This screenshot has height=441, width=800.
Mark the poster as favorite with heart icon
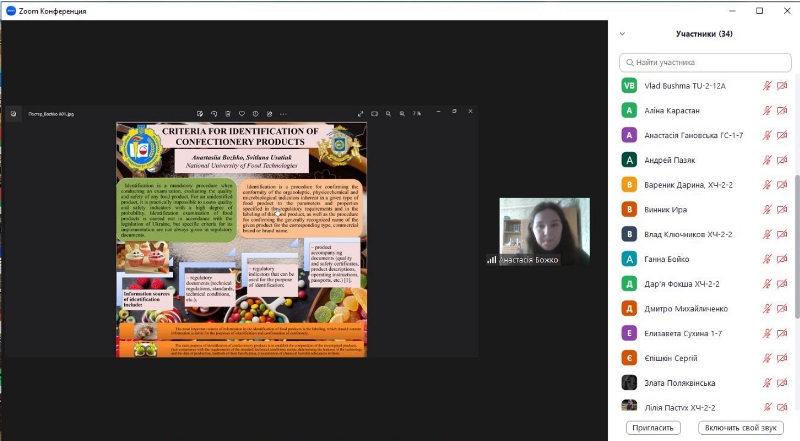coord(242,113)
